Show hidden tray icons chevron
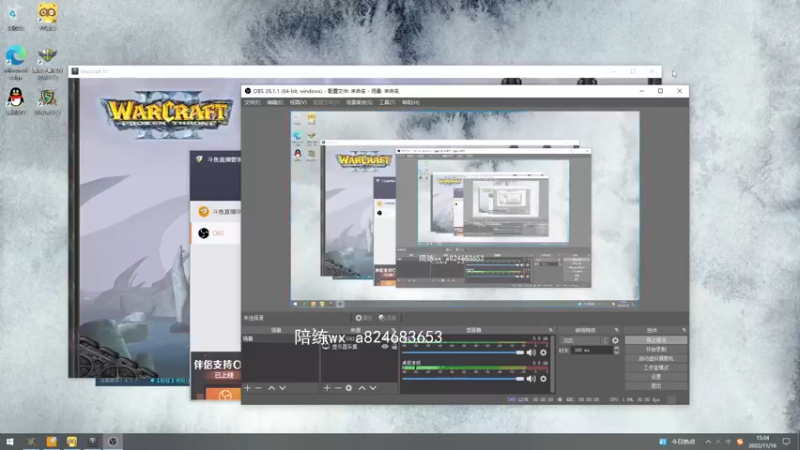 tap(708, 442)
